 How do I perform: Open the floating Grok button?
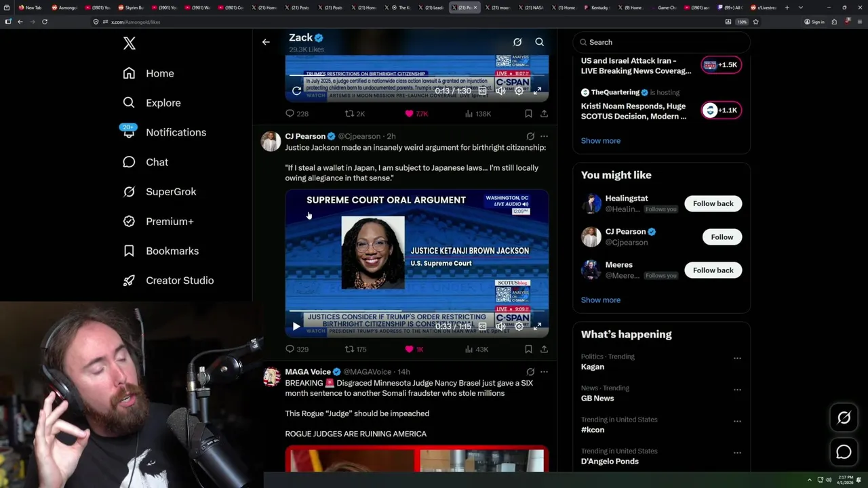click(x=844, y=418)
